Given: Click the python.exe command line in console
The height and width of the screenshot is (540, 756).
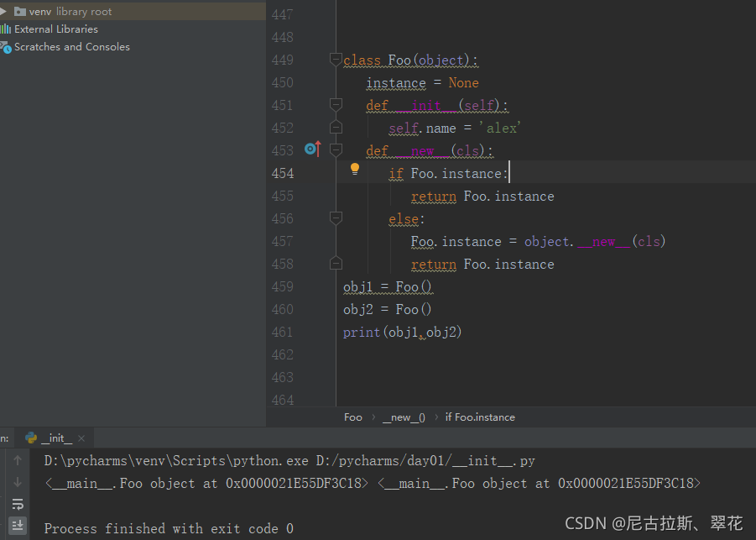Looking at the screenshot, I should click(289, 461).
